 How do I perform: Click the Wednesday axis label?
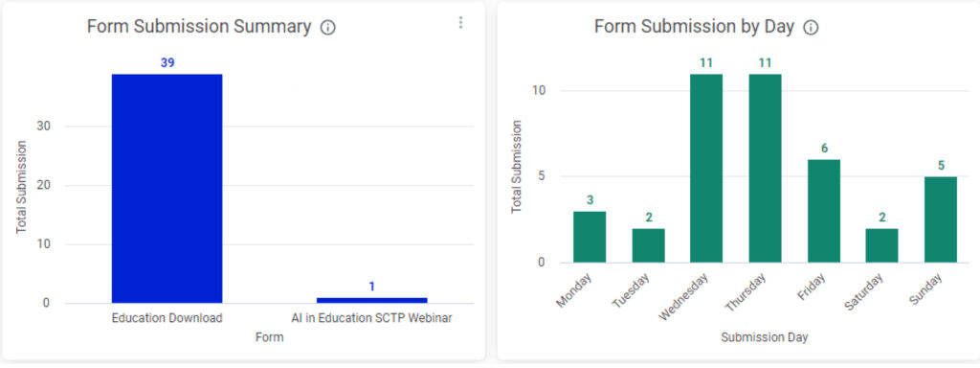683,295
